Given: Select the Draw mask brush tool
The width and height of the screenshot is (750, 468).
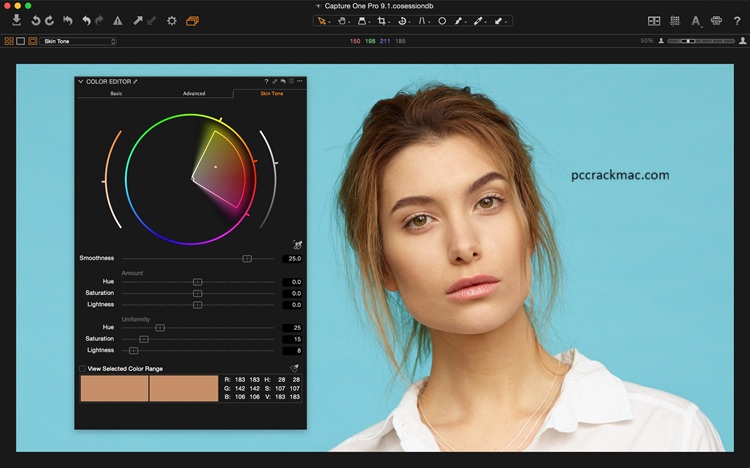Looking at the screenshot, I should pyautogui.click(x=458, y=21).
